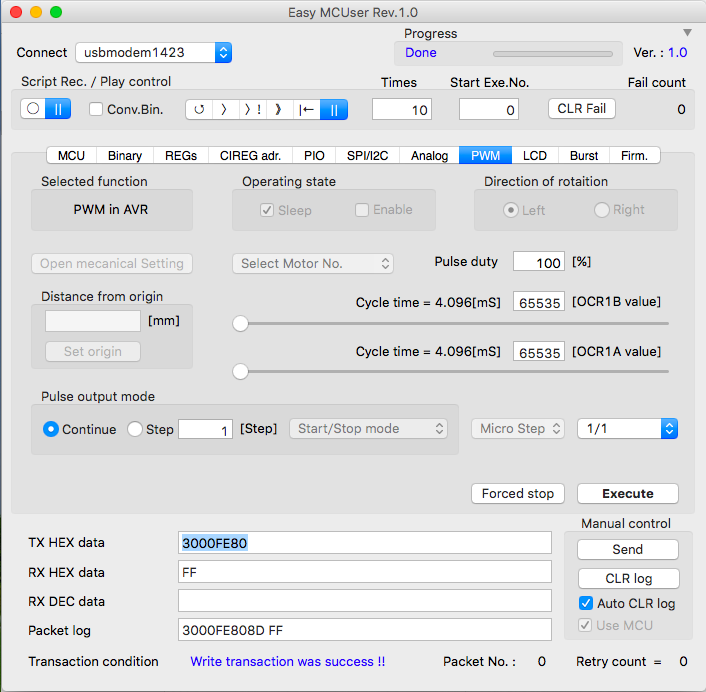Click the "Write transaction was success !!" text
This screenshot has width=706, height=692.
point(288,661)
